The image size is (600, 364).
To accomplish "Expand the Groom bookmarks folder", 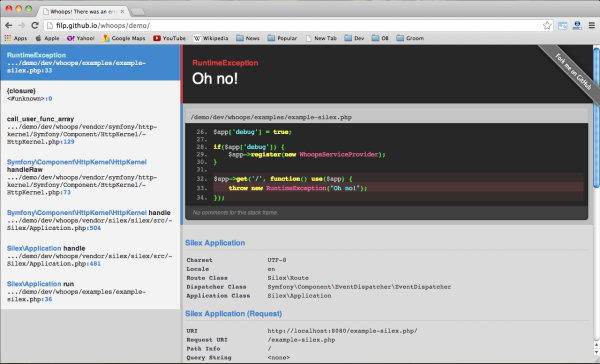I will 410,38.
